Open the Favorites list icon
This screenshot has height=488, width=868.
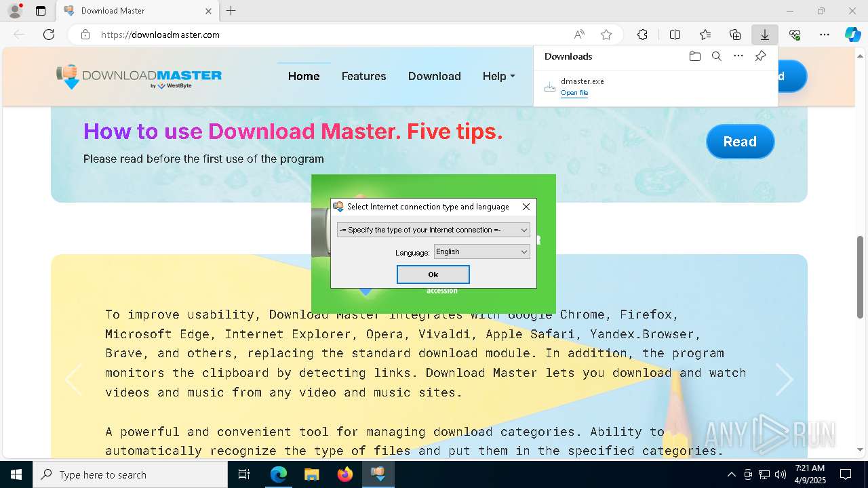705,35
